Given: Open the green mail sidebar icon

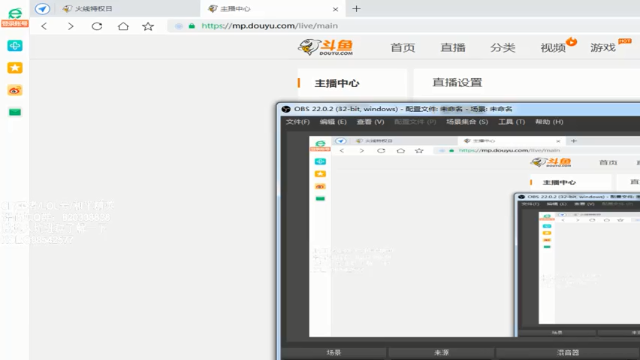Looking at the screenshot, I should 15,112.
